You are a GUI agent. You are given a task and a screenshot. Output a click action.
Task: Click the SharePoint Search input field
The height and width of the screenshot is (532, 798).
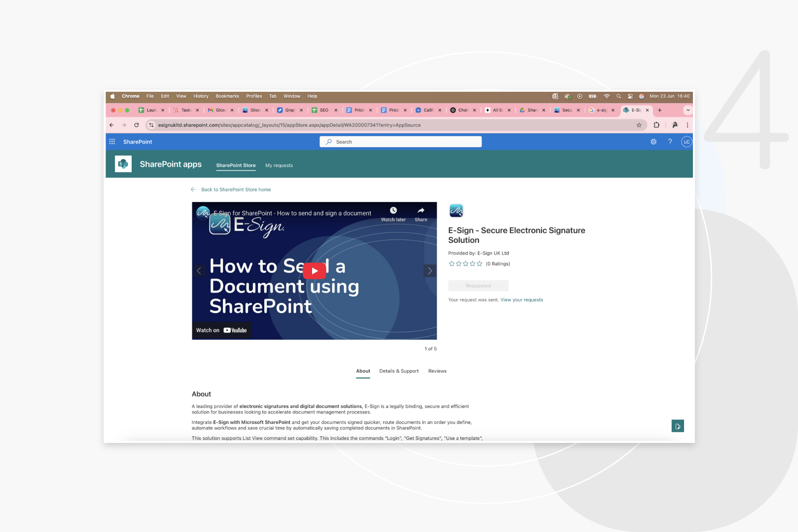tap(400, 142)
